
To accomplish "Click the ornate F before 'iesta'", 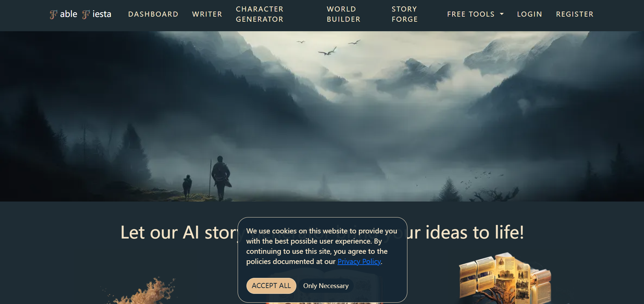I will (x=86, y=15).
